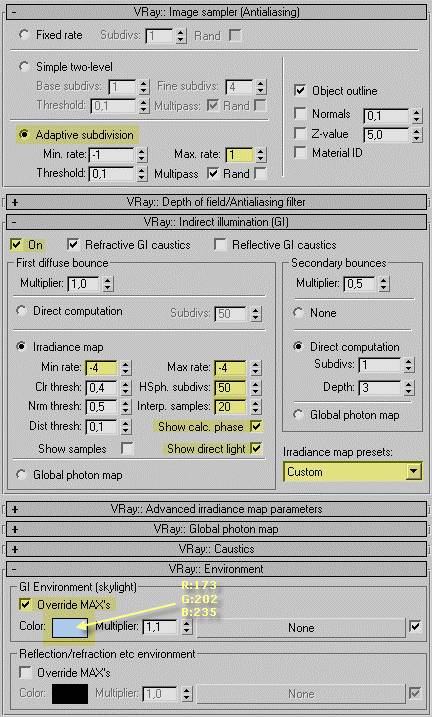The height and width of the screenshot is (717, 432).
Task: Adjust the secondary bounces Depth spinner
Action: click(x=409, y=388)
